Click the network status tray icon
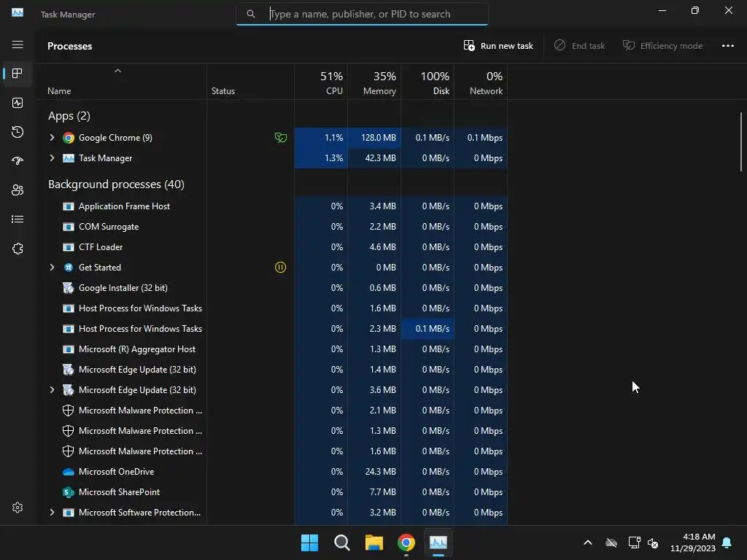747x560 pixels. coord(634,542)
